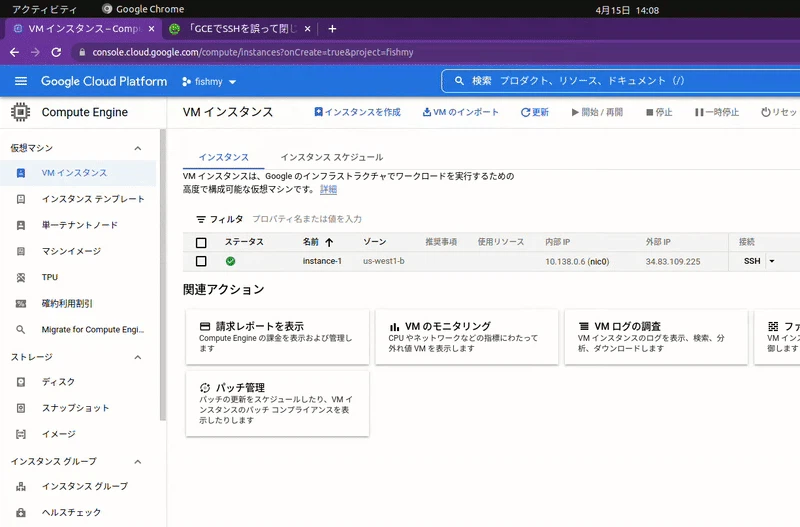Click the ヘルスチェック sidebar icon
This screenshot has width=800, height=527.
(x=21, y=512)
